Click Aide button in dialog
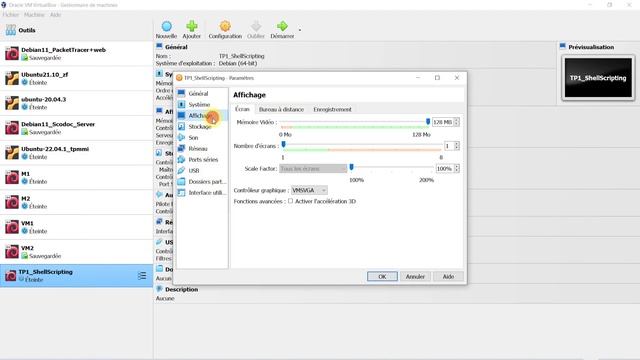The image size is (640, 360). (x=448, y=276)
